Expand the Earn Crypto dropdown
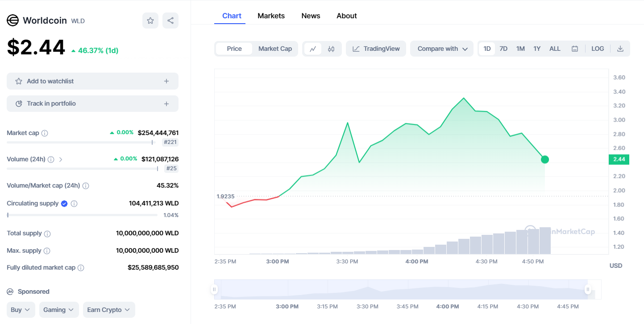Viewport: 644px width, 324px height. (x=109, y=310)
